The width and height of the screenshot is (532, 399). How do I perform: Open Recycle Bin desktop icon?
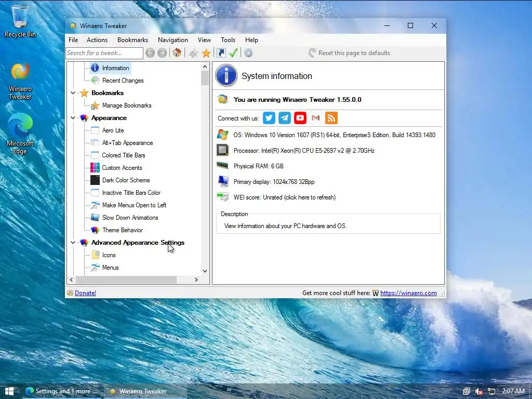click(x=20, y=21)
